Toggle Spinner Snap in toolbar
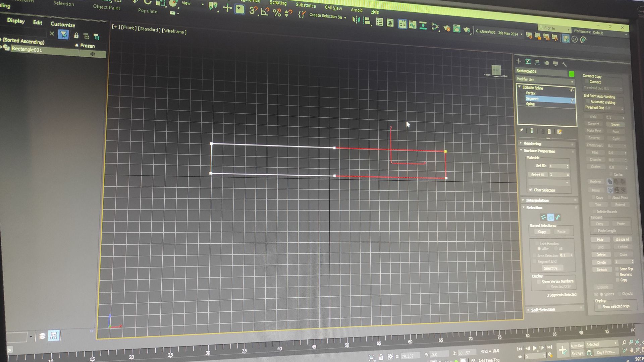Viewport: 644px width, 362px height. [288, 13]
